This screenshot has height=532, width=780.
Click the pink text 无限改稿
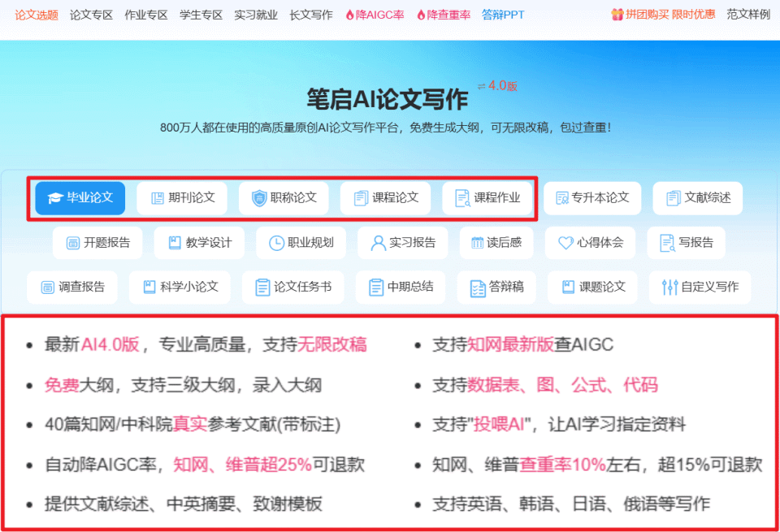point(331,344)
